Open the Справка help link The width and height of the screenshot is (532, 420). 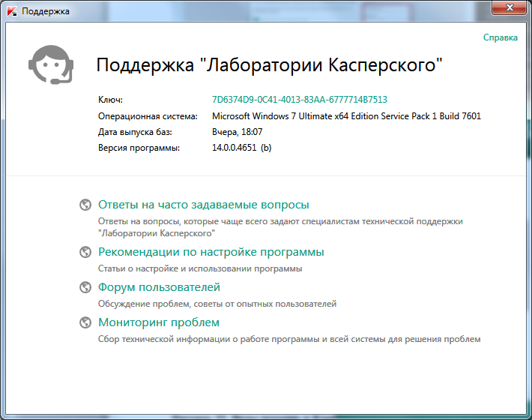tap(500, 37)
